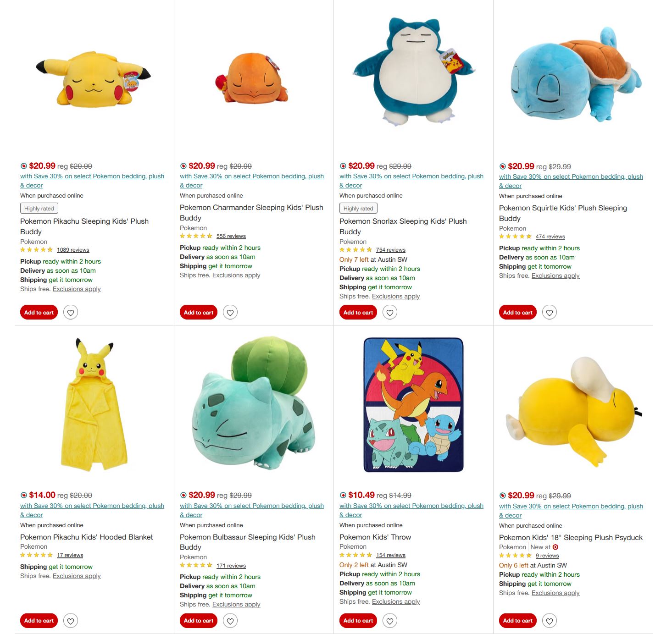The image size is (672, 634).
Task: Open Pokemon Squirtle Kids' Plush Sleeping Buddy title
Action: pos(563,213)
